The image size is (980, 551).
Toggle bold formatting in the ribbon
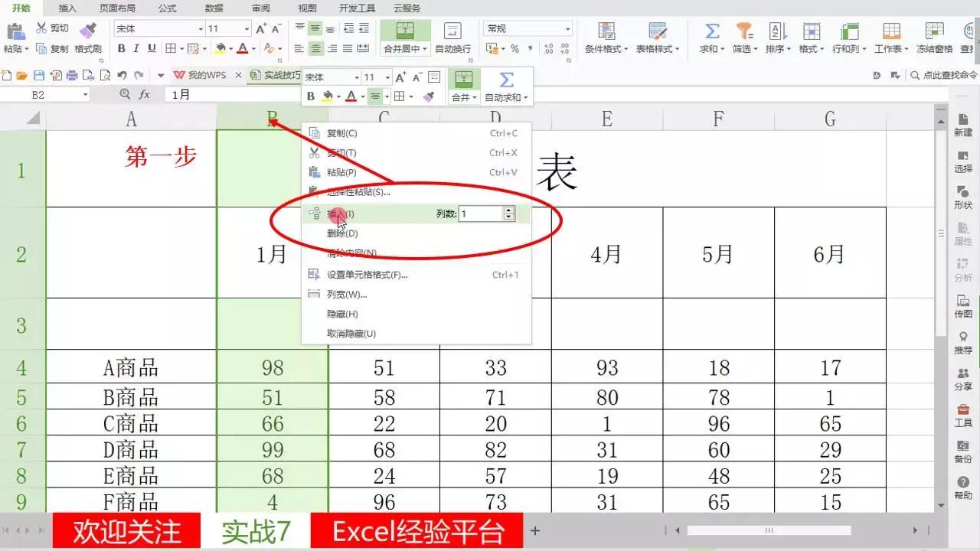[x=122, y=48]
